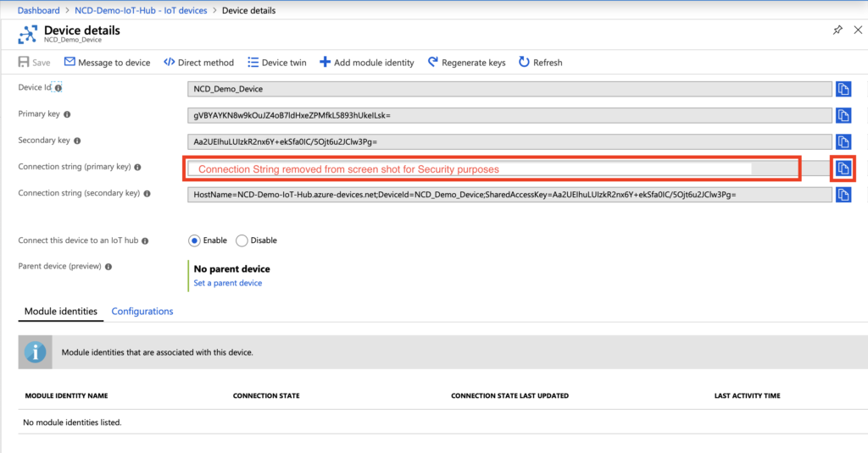Select the Disable radio button
Screen dimensions: 868x453
pyautogui.click(x=242, y=240)
